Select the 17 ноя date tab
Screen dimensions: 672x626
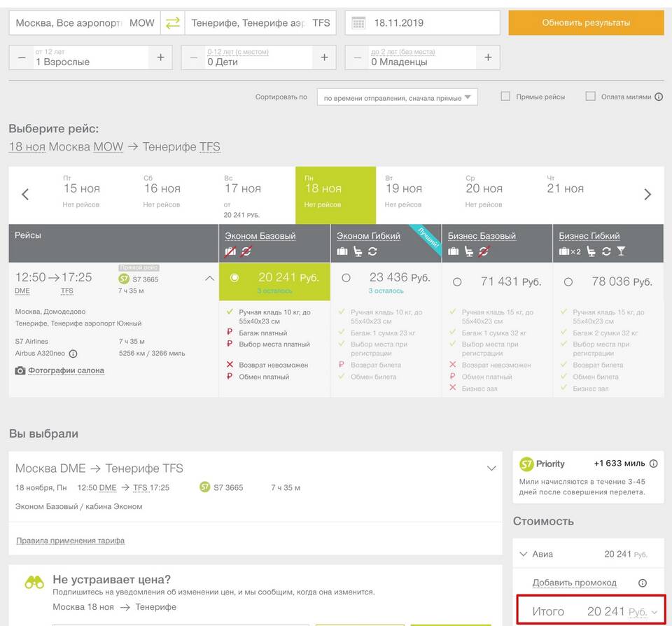point(242,195)
